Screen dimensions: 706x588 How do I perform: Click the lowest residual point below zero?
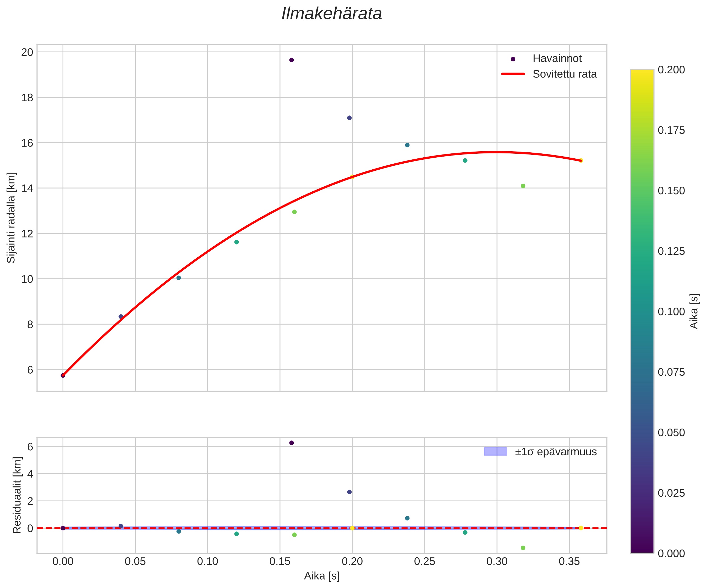click(523, 548)
